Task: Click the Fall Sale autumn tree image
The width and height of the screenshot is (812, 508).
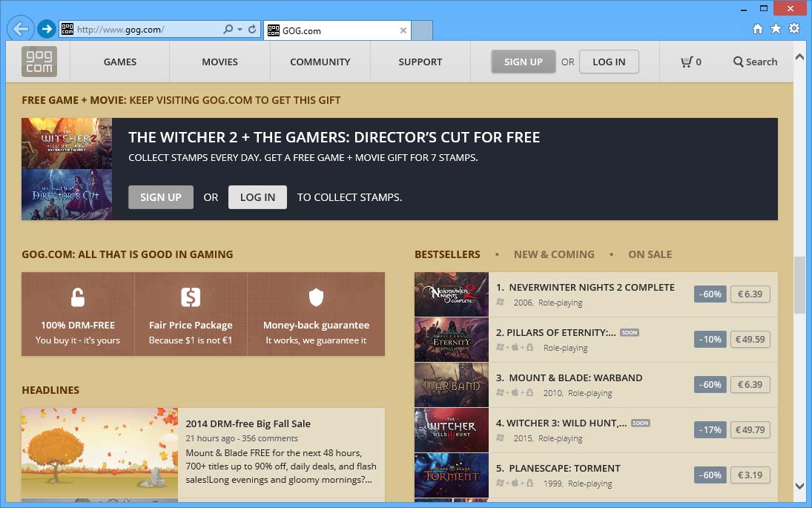Action: click(99, 453)
